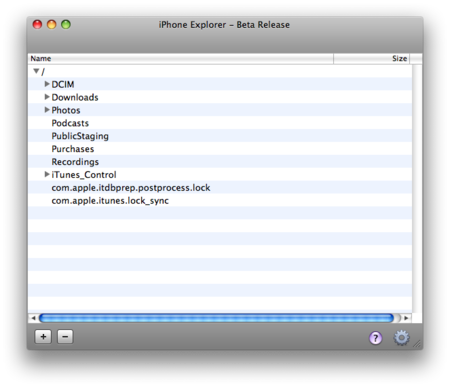Select the iTunes_Control row

coord(220,175)
